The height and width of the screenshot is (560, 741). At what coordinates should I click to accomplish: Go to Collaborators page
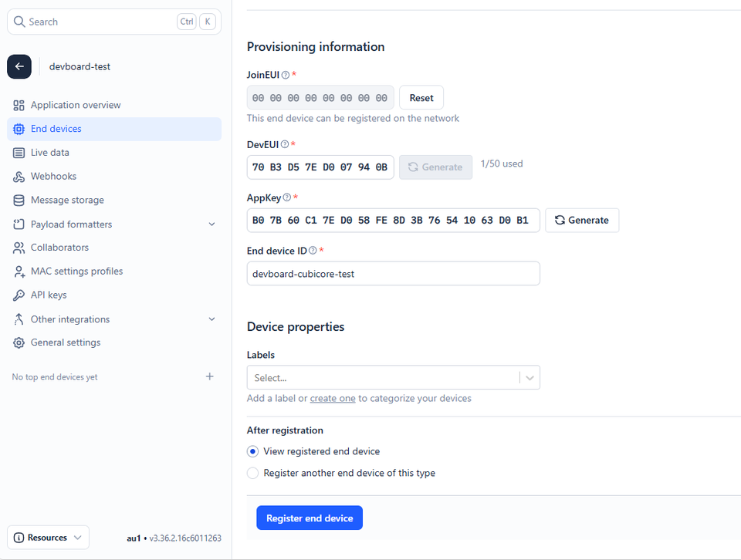pyautogui.click(x=114, y=248)
